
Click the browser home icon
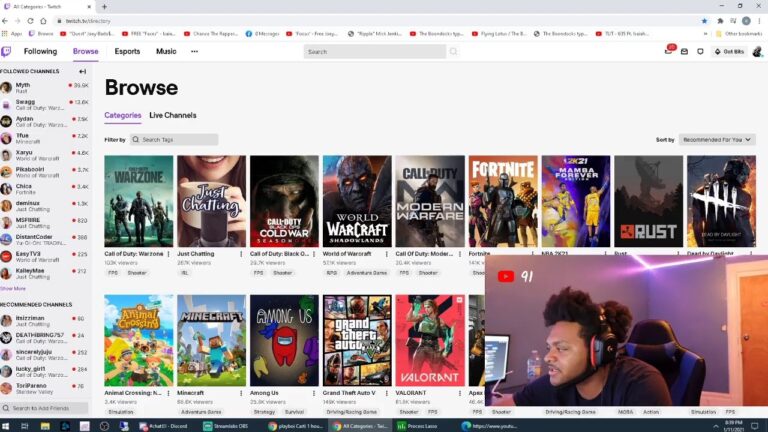tap(43, 21)
